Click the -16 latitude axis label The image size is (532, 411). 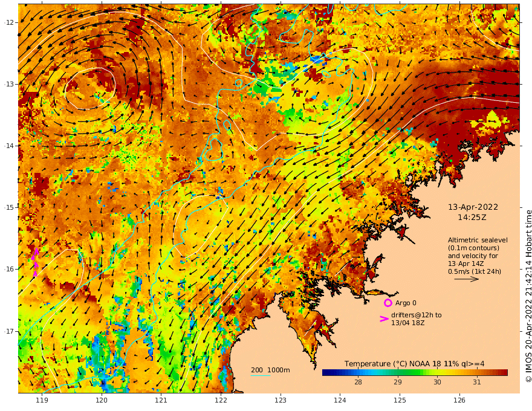[9, 269]
